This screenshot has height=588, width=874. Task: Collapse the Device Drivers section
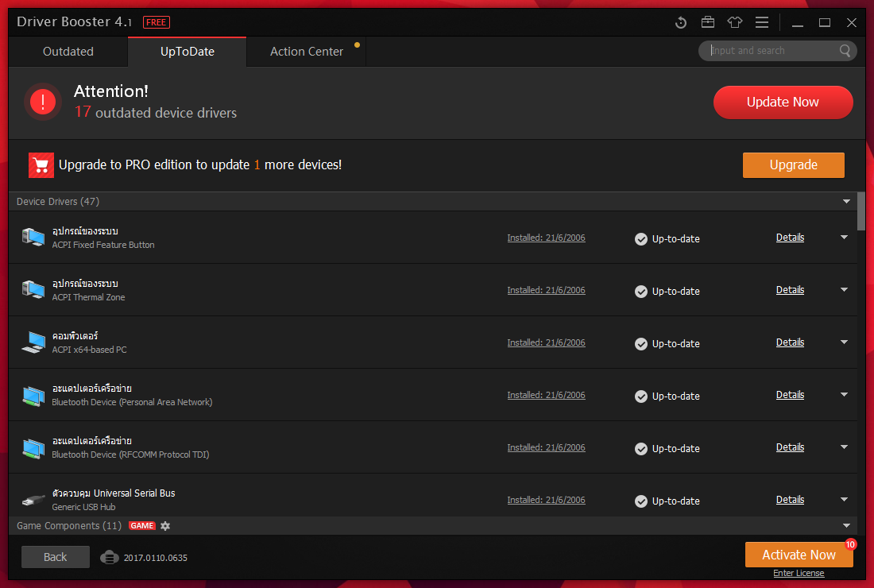point(846,201)
